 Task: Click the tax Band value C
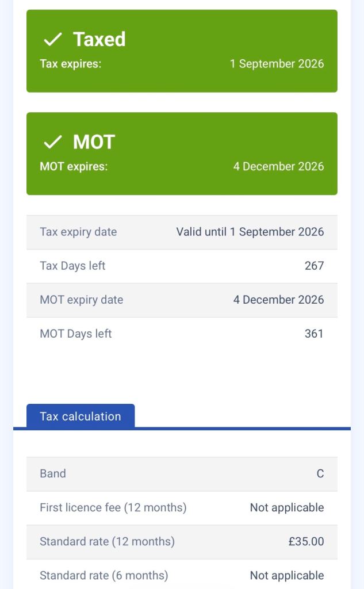click(320, 473)
